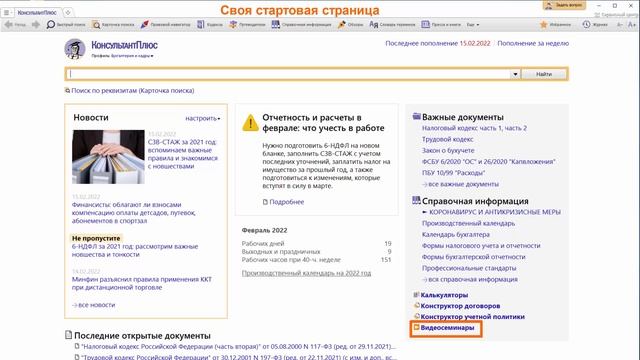
Task: Open Последнее пополнение 15.02.2022 link
Action: click(x=438, y=43)
